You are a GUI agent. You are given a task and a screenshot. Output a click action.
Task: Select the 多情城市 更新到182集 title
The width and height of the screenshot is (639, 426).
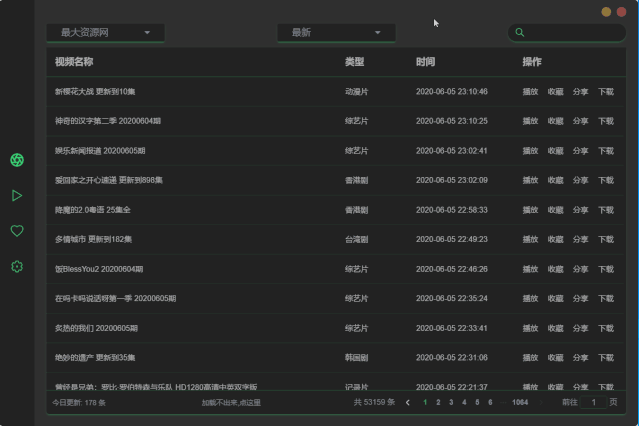93,239
